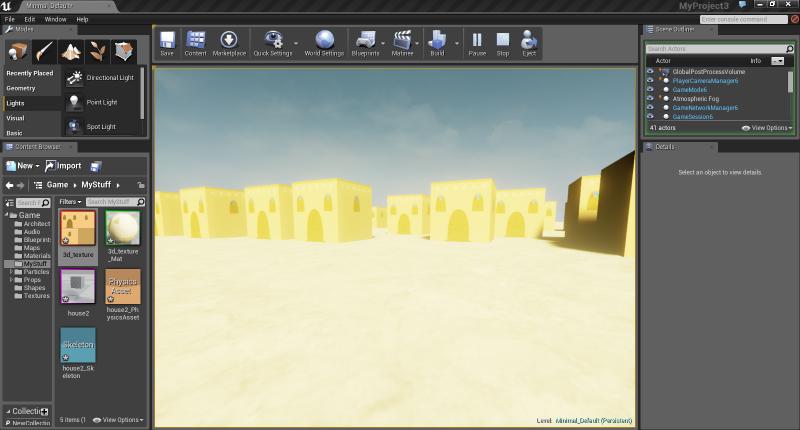This screenshot has width=800, height=430.
Task: Open the Geometry Editing mode
Action: click(124, 51)
